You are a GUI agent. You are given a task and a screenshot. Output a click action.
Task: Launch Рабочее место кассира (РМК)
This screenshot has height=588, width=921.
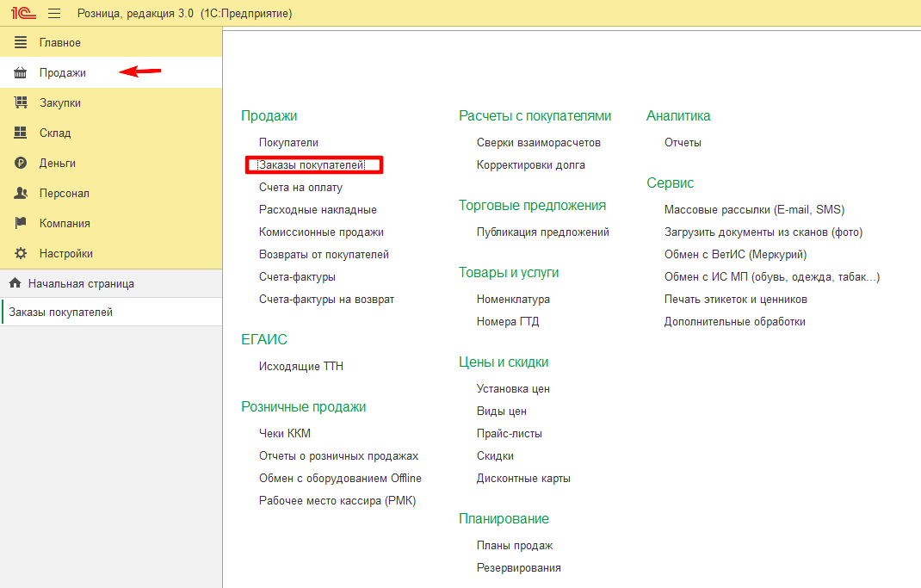(337, 500)
